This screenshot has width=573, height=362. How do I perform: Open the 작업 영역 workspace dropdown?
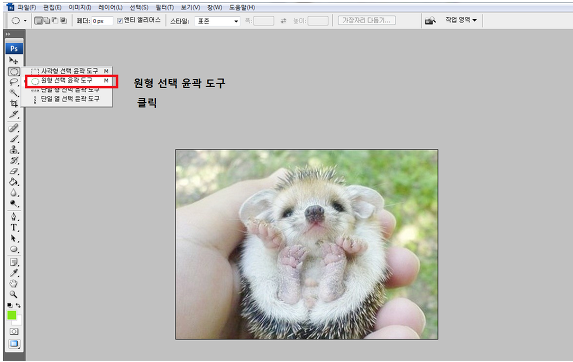(461, 20)
